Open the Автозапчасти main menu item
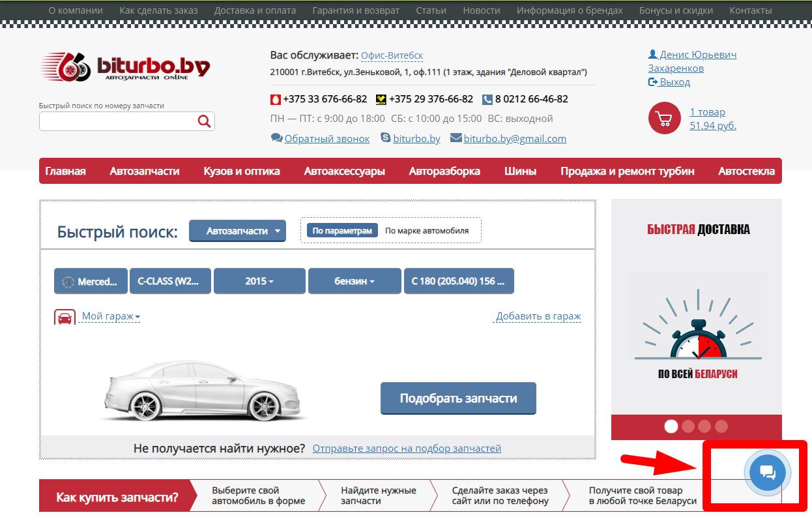 (x=145, y=171)
